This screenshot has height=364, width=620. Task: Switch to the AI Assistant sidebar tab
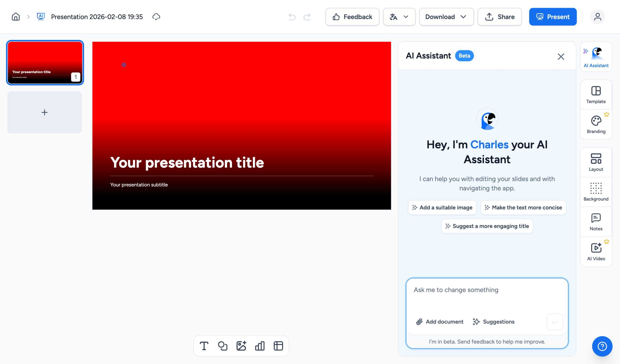tap(596, 57)
